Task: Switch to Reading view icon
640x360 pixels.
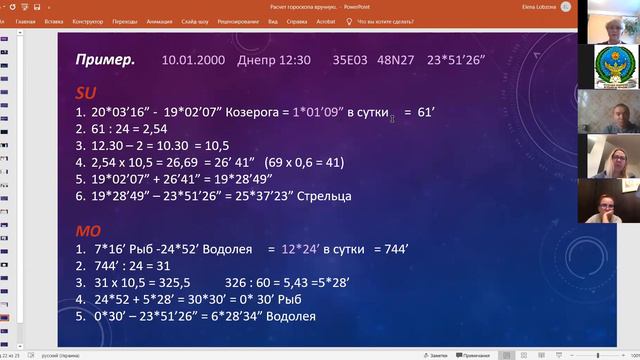Action: (x=541, y=356)
